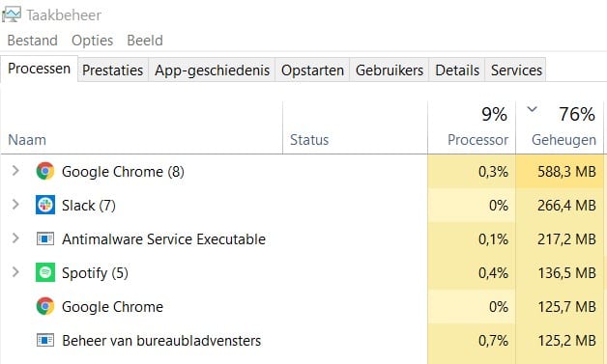
Task: Expand the Google Chrome (8) process group
Action: click(x=15, y=171)
